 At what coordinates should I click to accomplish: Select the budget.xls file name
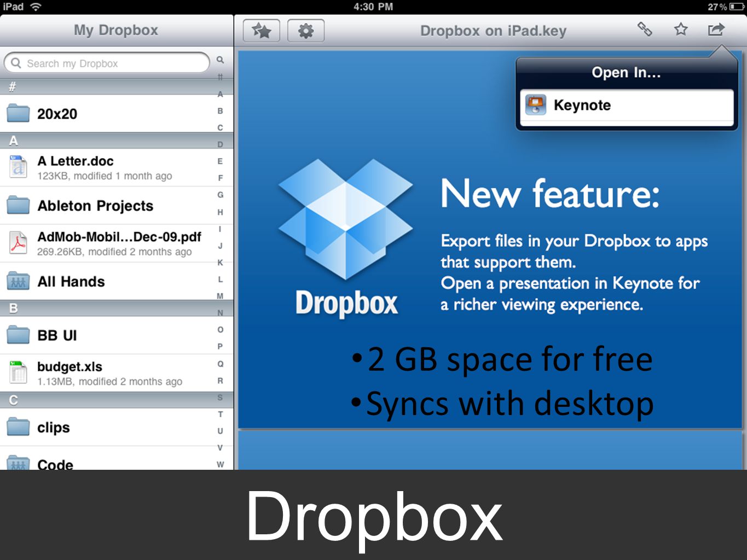coord(70,366)
